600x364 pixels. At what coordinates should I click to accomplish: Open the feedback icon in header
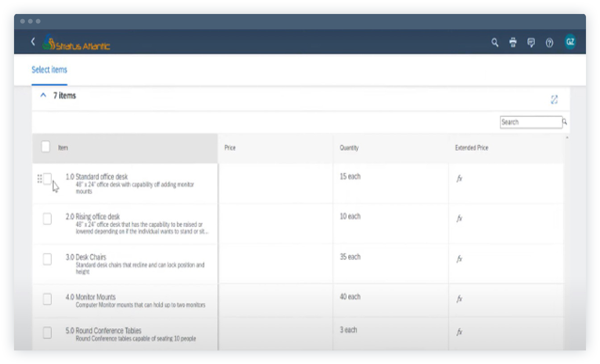coord(531,42)
